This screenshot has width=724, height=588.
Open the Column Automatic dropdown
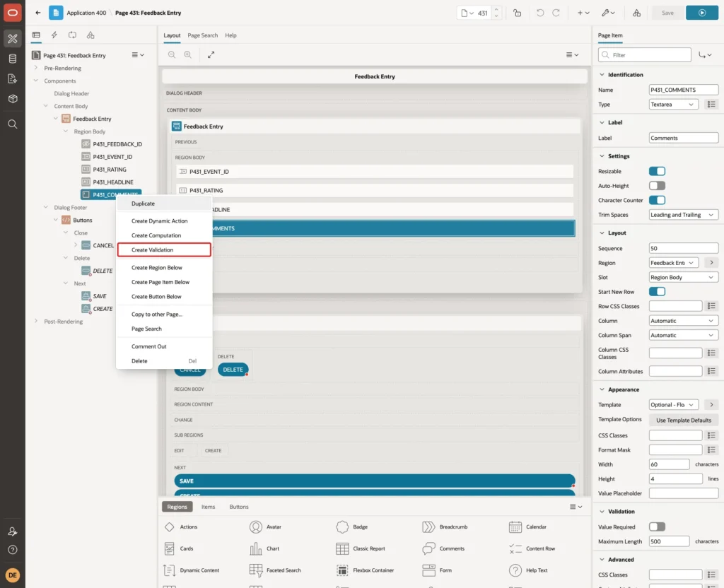point(684,321)
